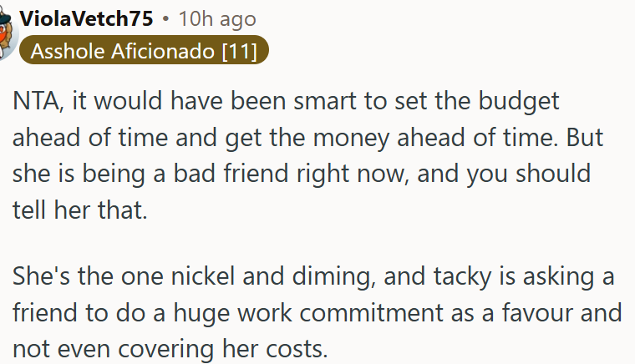Click the "10h ago" comment timestamp
This screenshot has height=364, width=635.
217,18
